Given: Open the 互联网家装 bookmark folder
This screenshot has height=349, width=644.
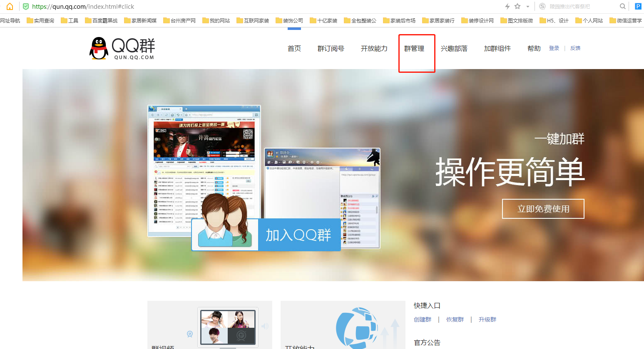Looking at the screenshot, I should pos(253,20).
